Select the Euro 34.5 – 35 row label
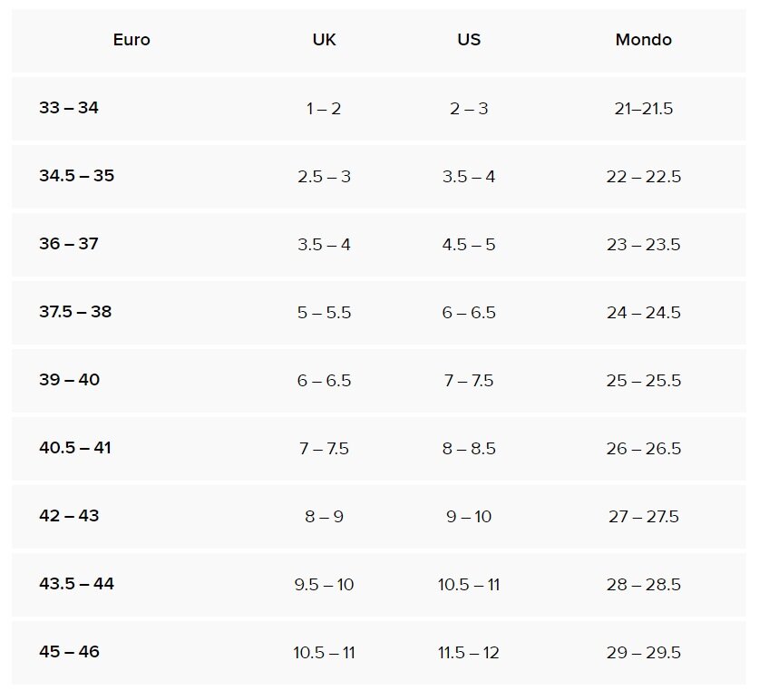759x700 pixels. coord(76,176)
